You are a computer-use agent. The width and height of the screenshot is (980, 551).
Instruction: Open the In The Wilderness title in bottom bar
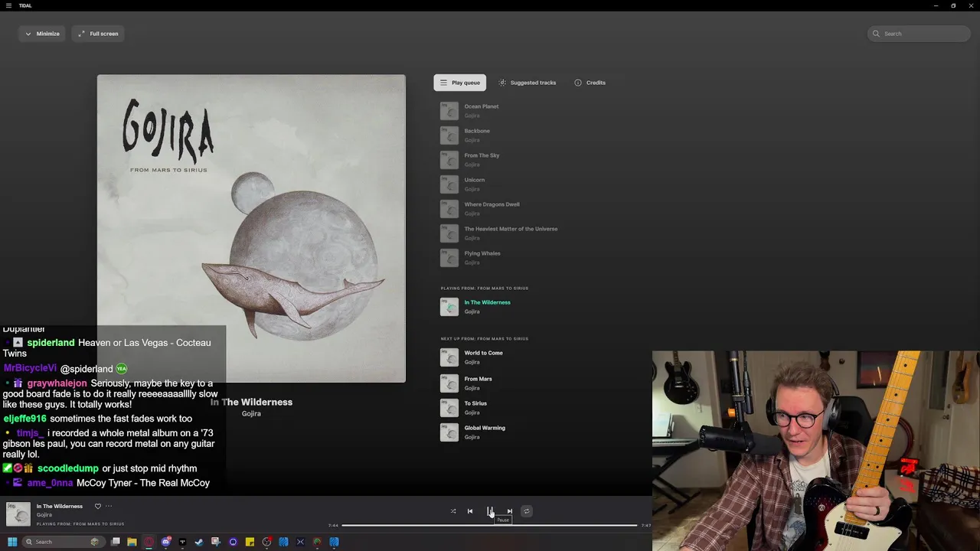(60, 507)
